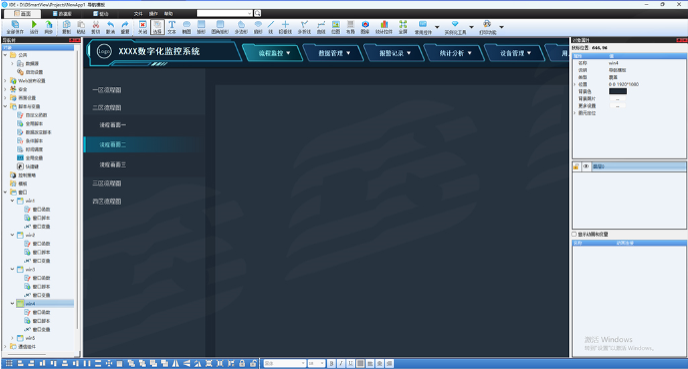Open the font name combo box

(284, 363)
